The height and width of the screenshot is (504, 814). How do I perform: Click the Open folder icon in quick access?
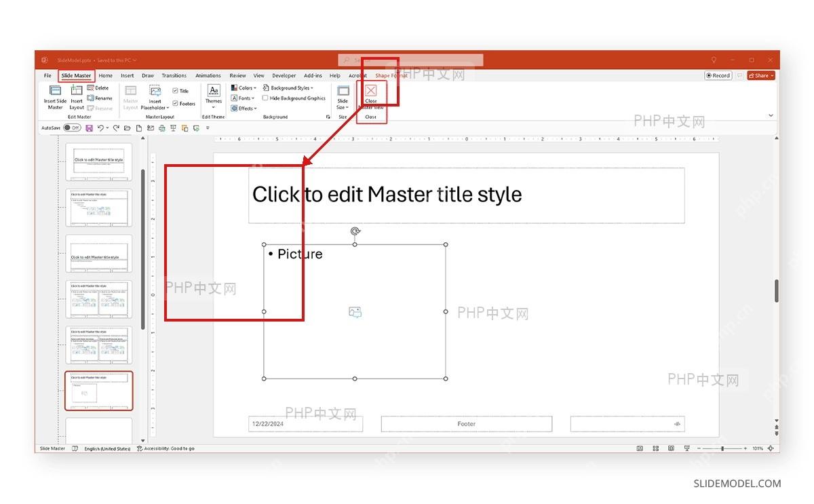point(127,128)
